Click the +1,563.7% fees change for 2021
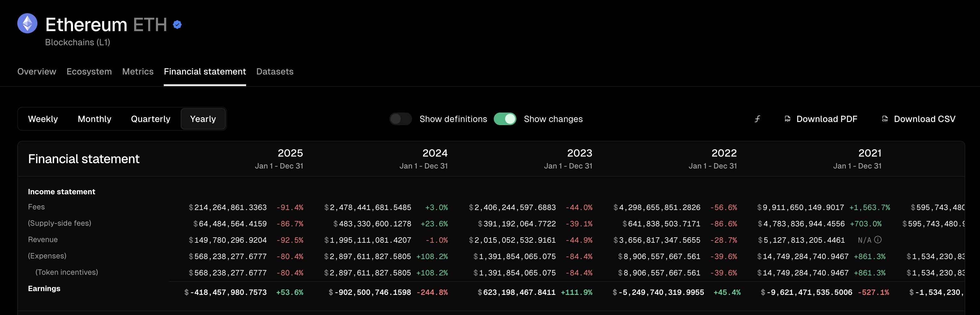Image resolution: width=980 pixels, height=315 pixels. [x=870, y=207]
